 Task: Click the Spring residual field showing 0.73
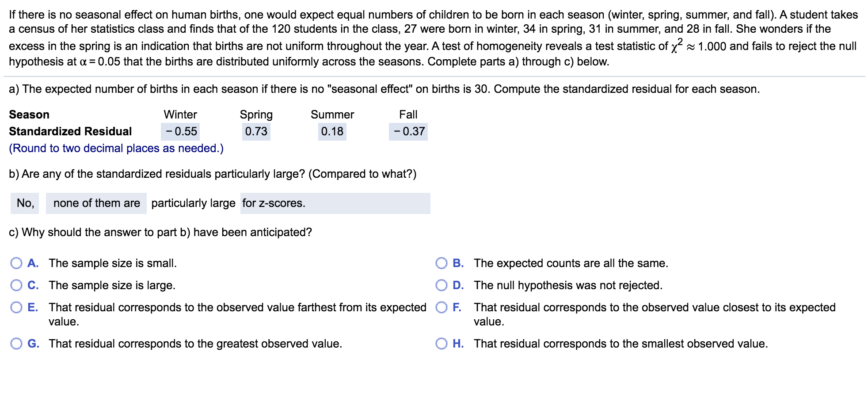pos(256,132)
